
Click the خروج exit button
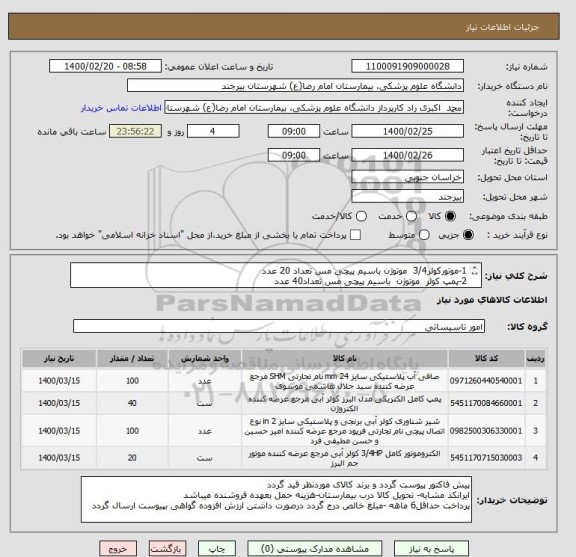coord(118,549)
